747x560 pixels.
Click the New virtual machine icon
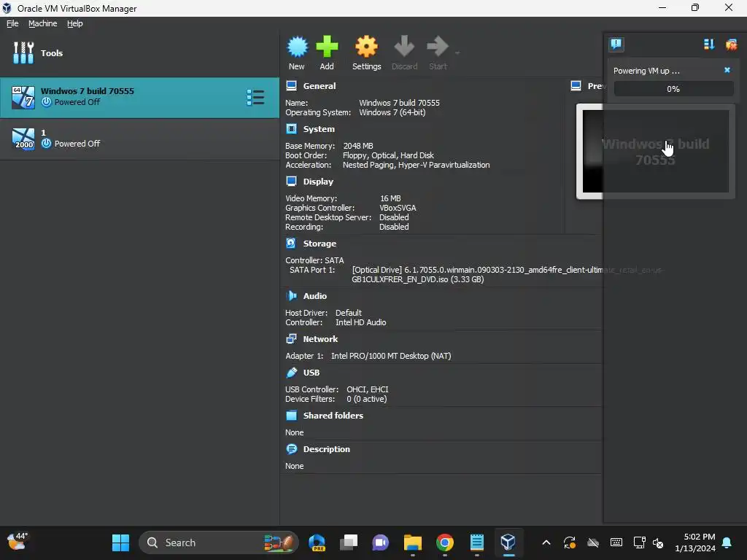(297, 47)
